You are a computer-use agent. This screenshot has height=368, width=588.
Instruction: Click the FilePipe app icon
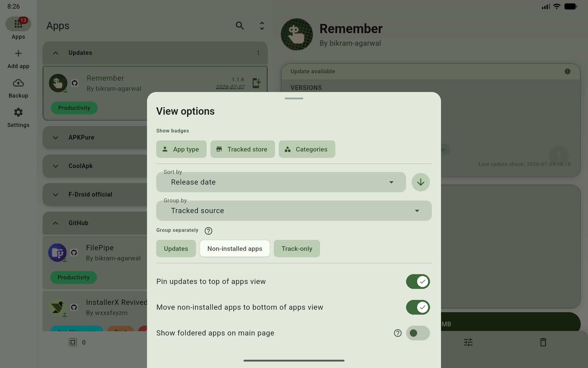(57, 252)
